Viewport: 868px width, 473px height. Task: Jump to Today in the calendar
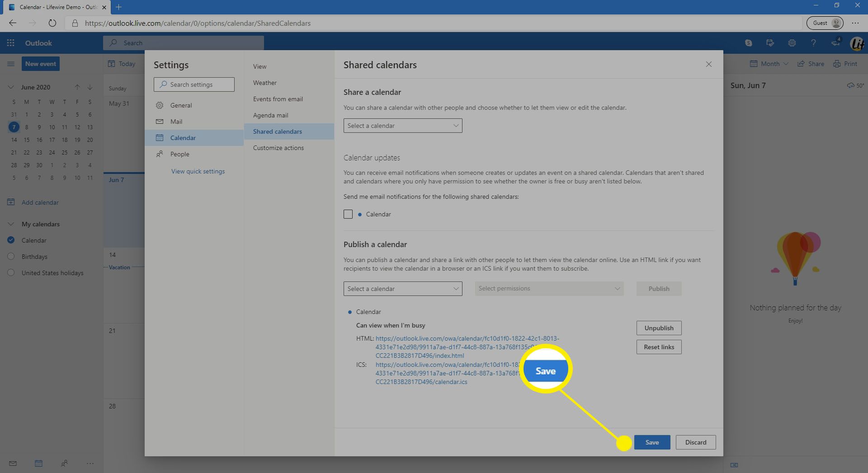122,64
